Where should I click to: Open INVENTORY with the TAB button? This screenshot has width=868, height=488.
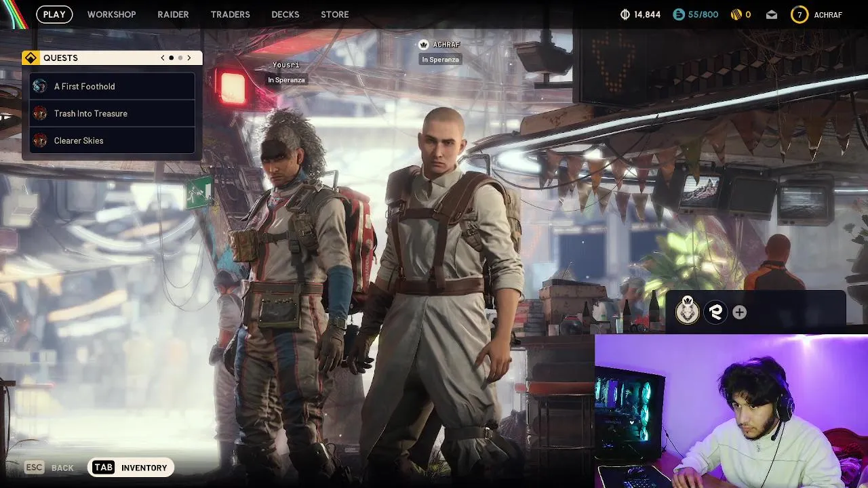click(130, 468)
